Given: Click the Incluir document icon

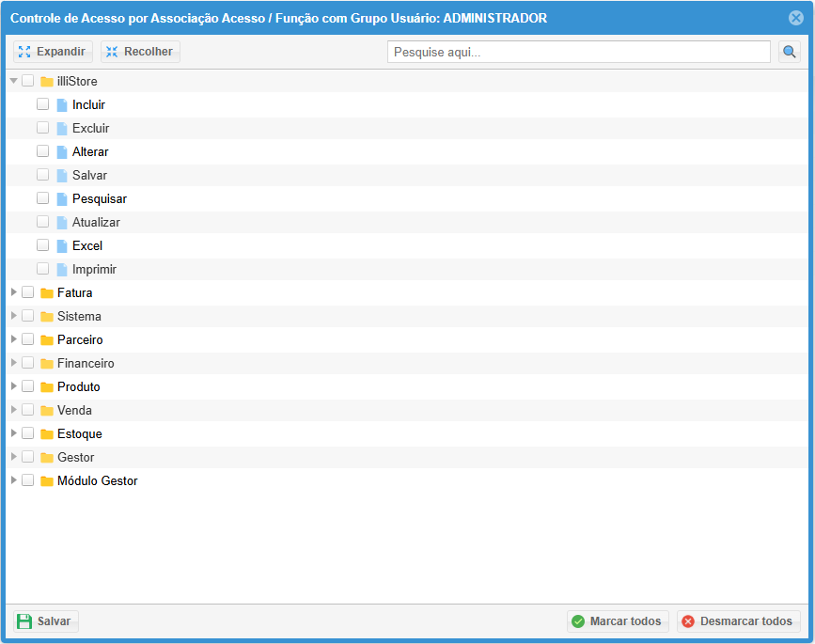Looking at the screenshot, I should (x=62, y=104).
